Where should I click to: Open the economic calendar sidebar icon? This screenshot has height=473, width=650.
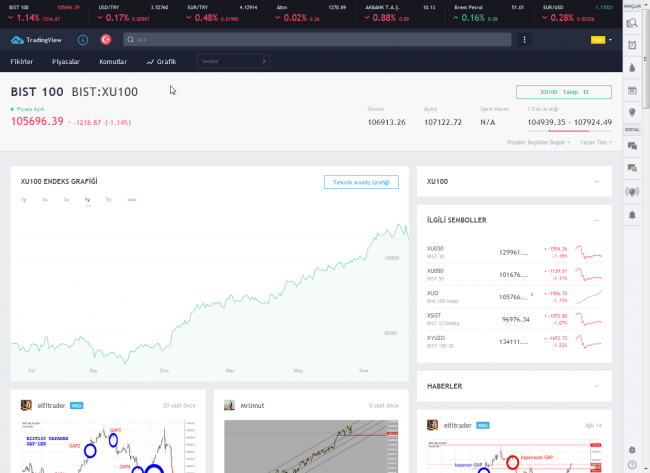point(632,90)
